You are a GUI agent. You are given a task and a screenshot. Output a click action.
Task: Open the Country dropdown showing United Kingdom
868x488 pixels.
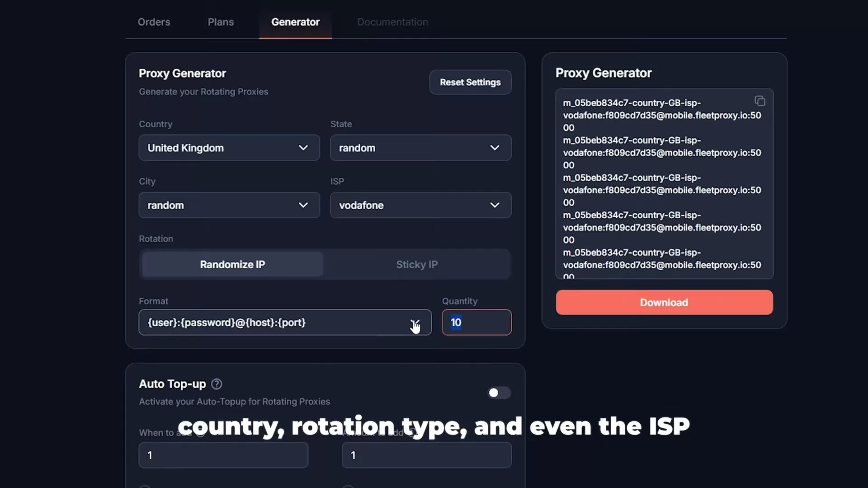pyautogui.click(x=229, y=148)
